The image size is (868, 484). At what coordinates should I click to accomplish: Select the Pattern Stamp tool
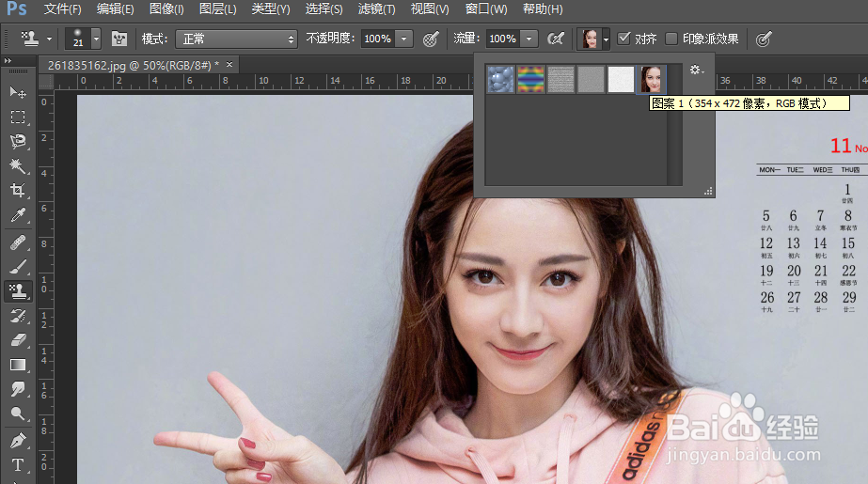click(x=18, y=291)
